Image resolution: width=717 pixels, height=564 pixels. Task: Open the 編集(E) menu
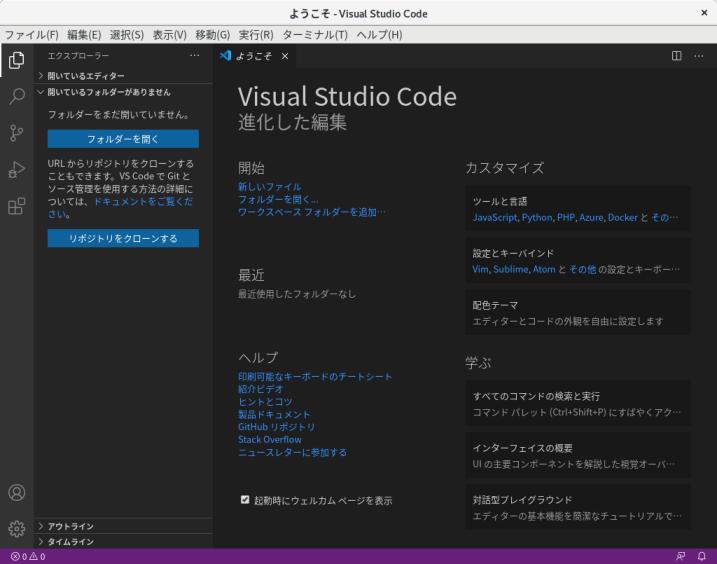84,35
